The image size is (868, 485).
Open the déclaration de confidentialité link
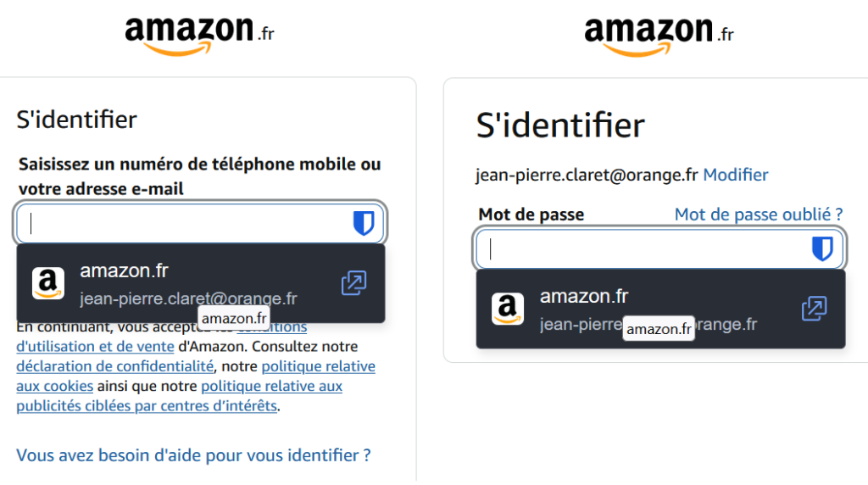(x=114, y=367)
